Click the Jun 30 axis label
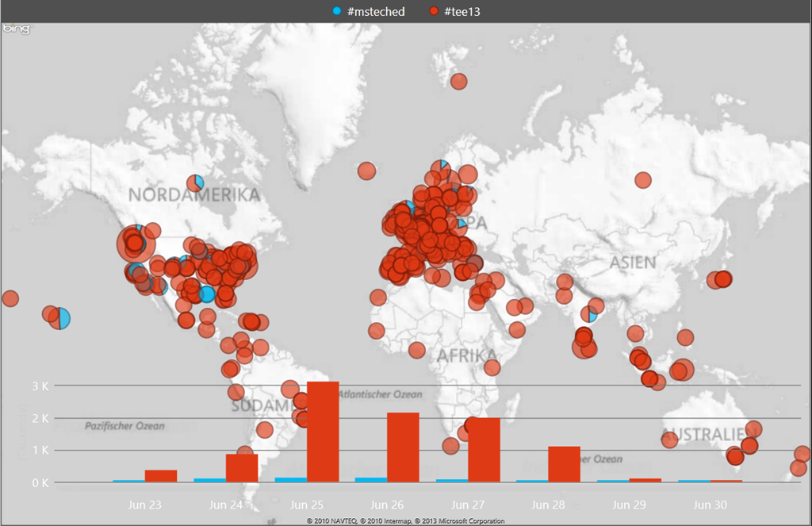Viewport: 812px width, 526px height. click(710, 505)
